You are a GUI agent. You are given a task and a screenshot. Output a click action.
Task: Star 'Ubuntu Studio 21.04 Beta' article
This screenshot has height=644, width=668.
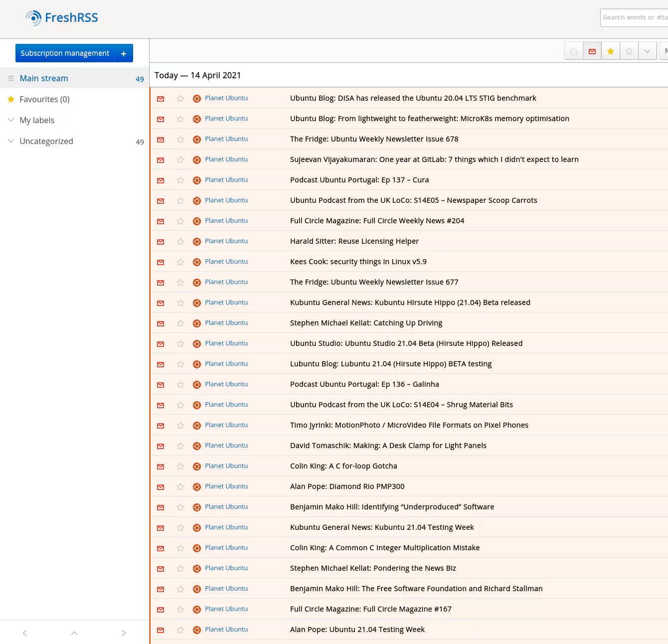tap(180, 344)
